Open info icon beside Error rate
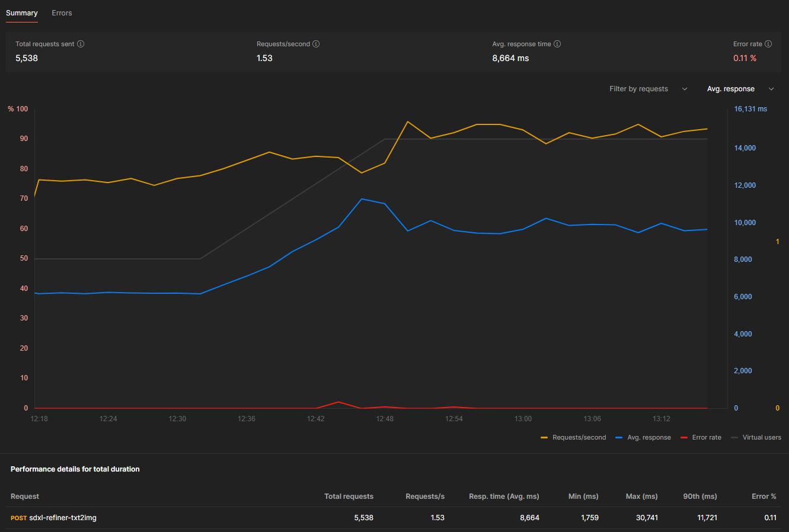789x532 pixels. (x=768, y=44)
